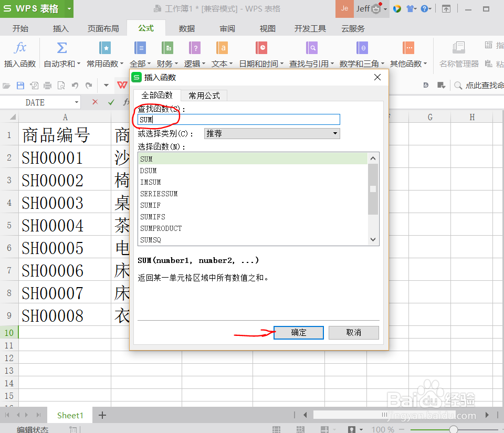Screen dimensions: 504x433
Task: Click the Save icon in quick access toolbar
Action: [x=20, y=85]
